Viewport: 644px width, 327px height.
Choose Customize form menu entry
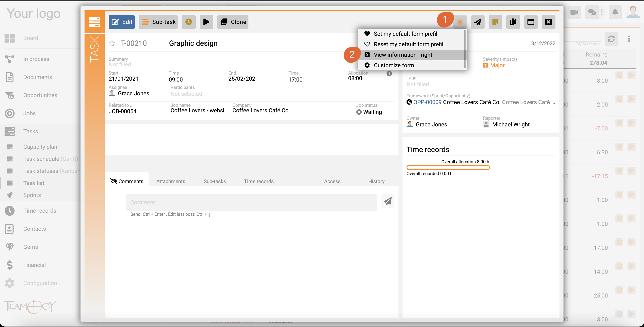pos(411,65)
